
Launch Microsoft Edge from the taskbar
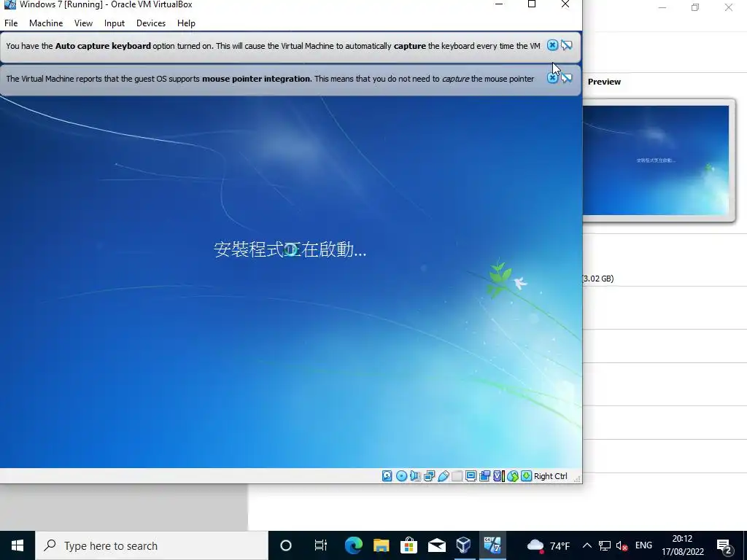(354, 545)
